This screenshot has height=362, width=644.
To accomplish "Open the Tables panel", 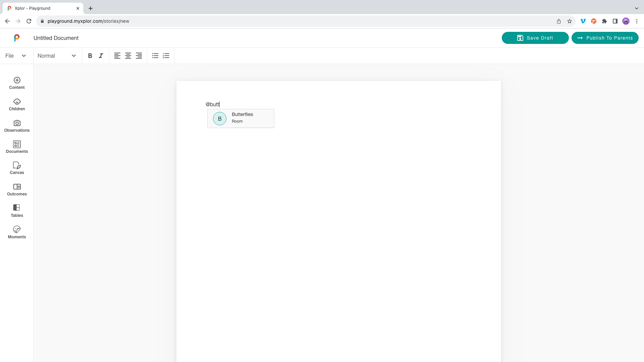I will coord(17,210).
